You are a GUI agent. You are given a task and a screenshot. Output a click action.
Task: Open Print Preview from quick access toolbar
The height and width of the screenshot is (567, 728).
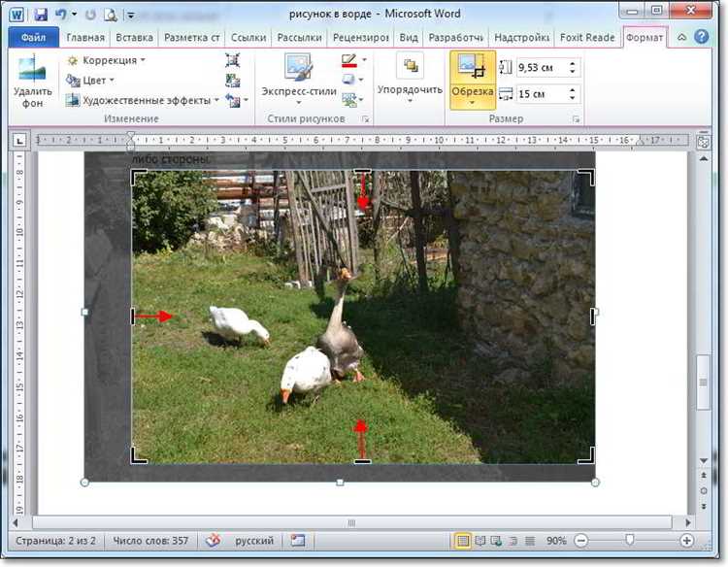(x=111, y=15)
